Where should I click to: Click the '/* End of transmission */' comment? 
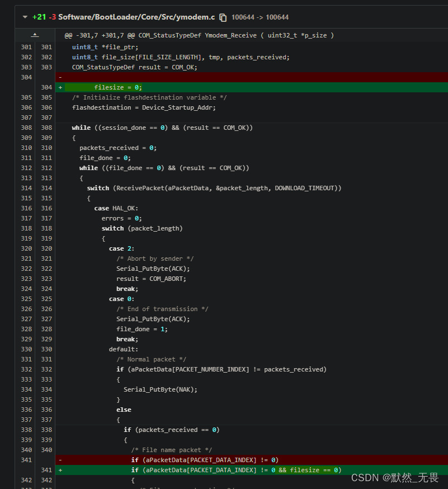[x=162, y=309]
